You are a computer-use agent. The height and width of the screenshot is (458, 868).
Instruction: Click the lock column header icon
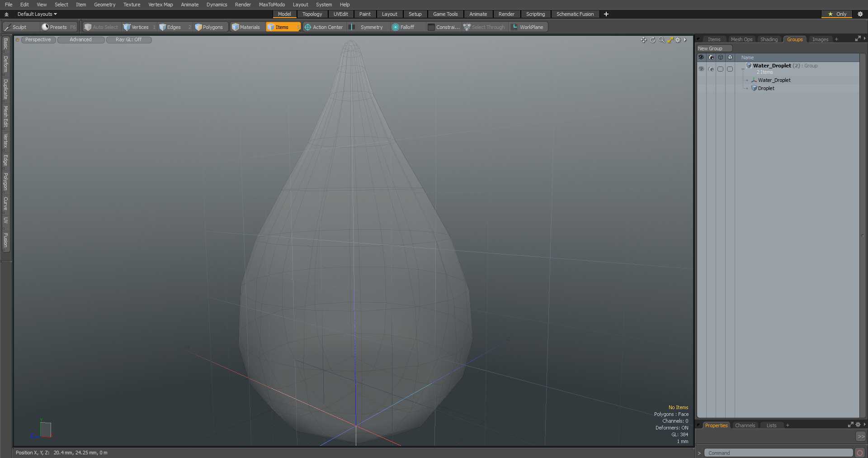(721, 57)
